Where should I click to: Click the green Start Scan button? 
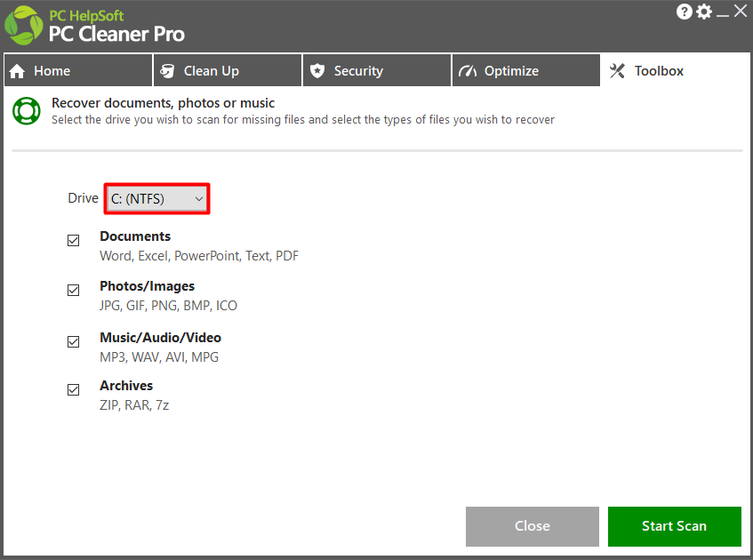coord(675,526)
